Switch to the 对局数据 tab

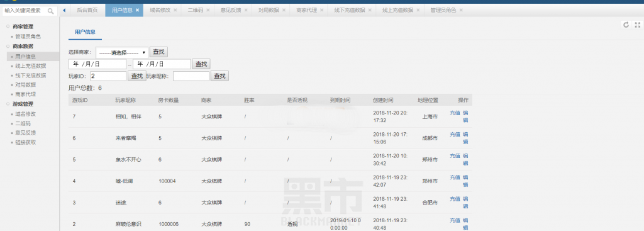[x=269, y=10]
